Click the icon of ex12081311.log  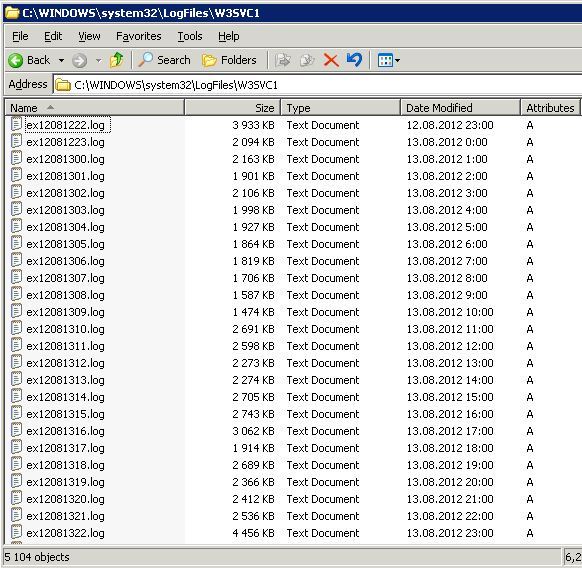pyautogui.click(x=16, y=346)
